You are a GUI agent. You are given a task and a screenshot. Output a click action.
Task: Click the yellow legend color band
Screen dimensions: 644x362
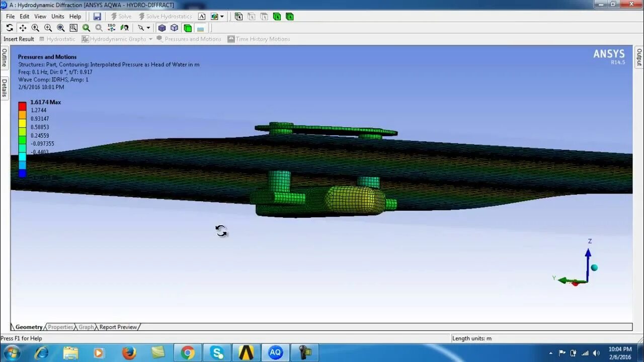(x=22, y=123)
